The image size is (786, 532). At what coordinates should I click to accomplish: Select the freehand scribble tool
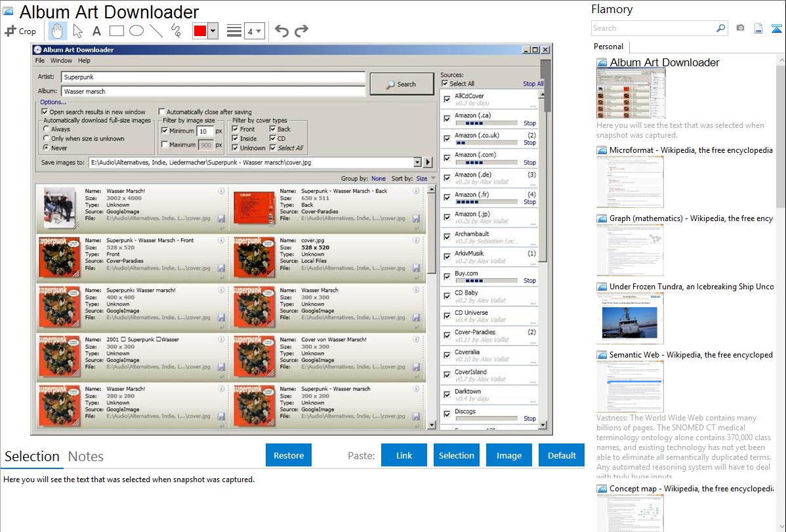pos(175,31)
